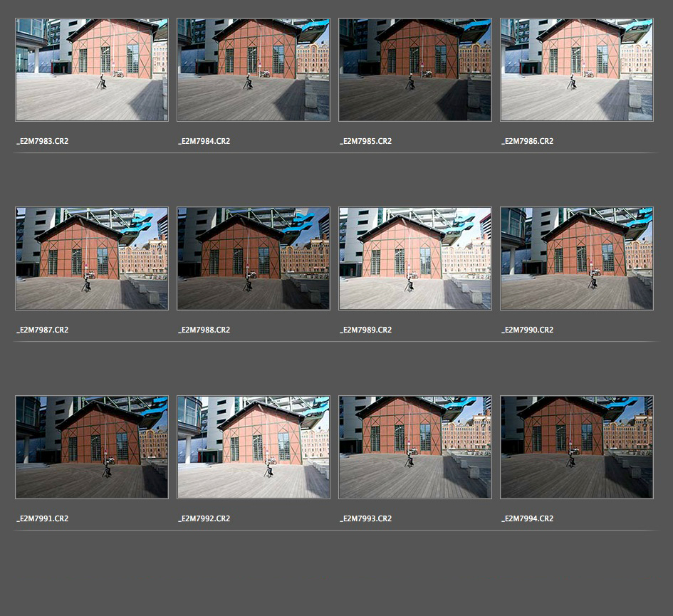Choose the _E2M7990.CR2 image thumbnail
The width and height of the screenshot is (673, 616).
click(577, 259)
